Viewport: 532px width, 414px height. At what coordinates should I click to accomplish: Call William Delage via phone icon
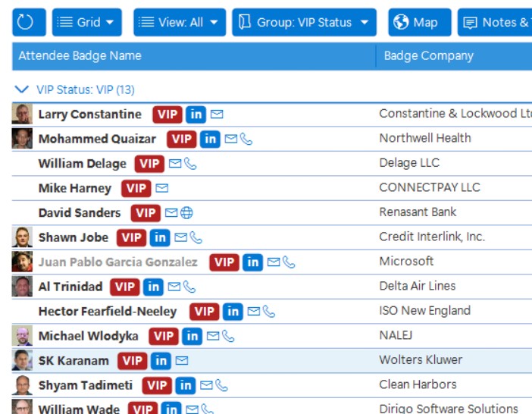pos(190,164)
